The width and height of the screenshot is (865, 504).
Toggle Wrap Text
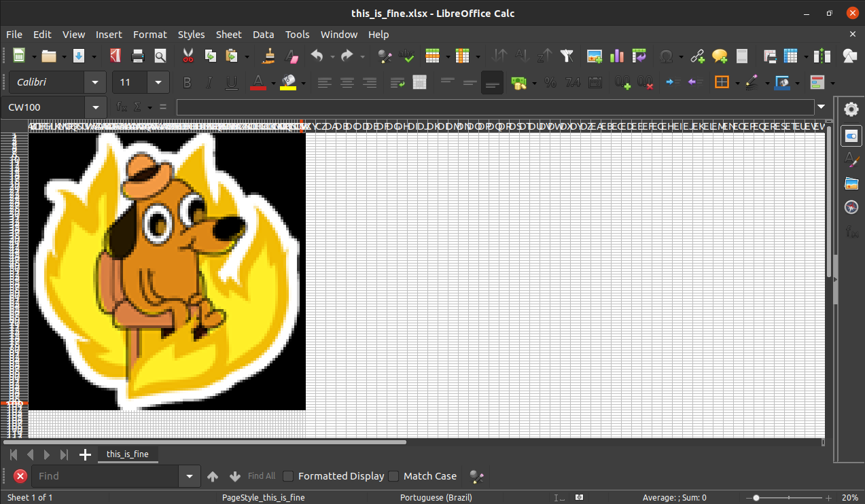click(398, 82)
